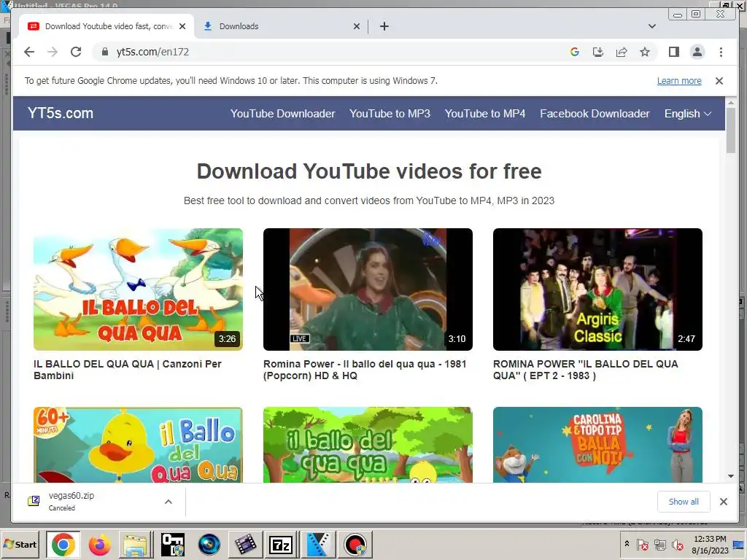Open the Chrome profile avatar
The width and height of the screenshot is (747, 560).
click(x=697, y=52)
